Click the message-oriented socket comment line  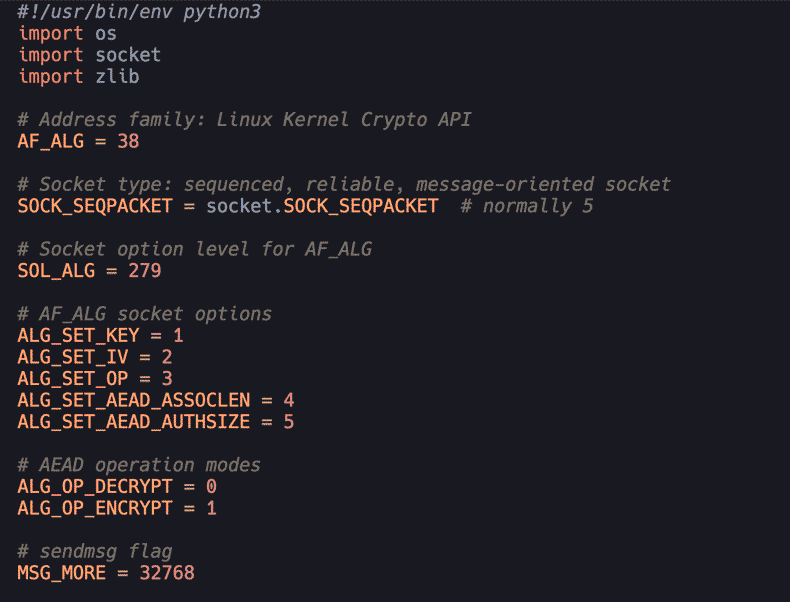(344, 184)
